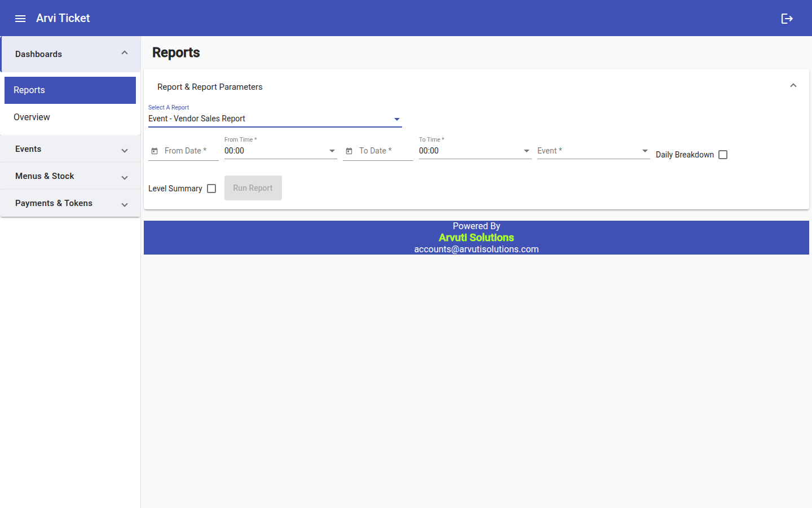Click the From Date input field
Image resolution: width=812 pixels, height=508 pixels.
[190, 151]
